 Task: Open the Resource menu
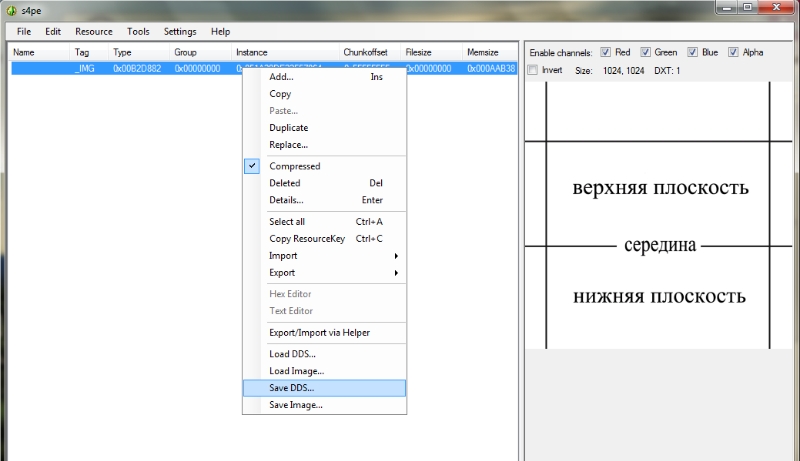pyautogui.click(x=94, y=32)
